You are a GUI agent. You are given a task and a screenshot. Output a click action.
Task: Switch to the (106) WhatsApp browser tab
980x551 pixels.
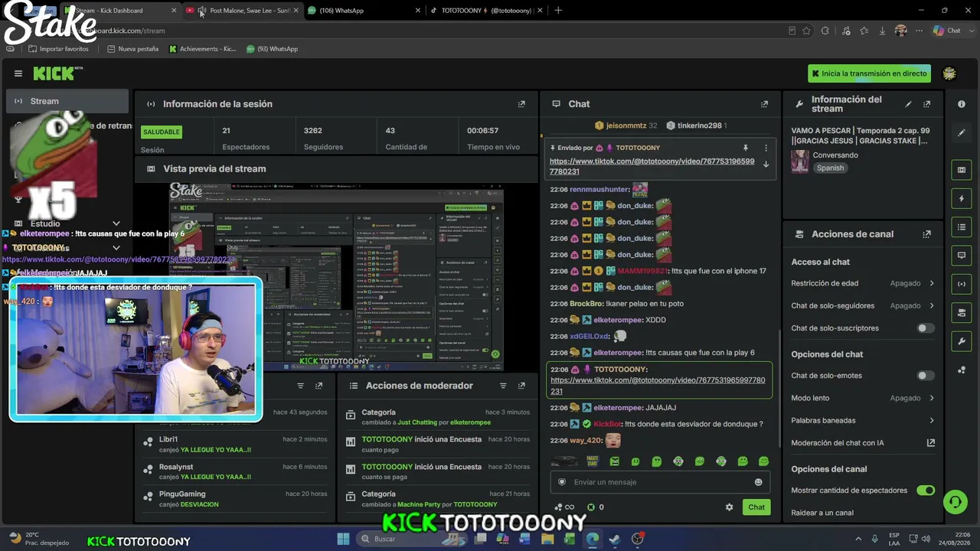pyautogui.click(x=364, y=11)
